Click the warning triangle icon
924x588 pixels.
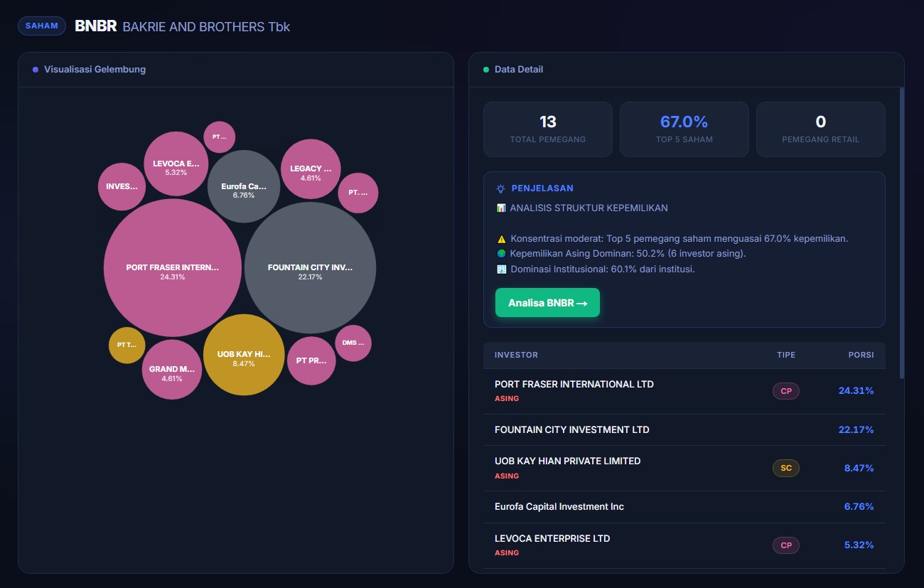502,239
